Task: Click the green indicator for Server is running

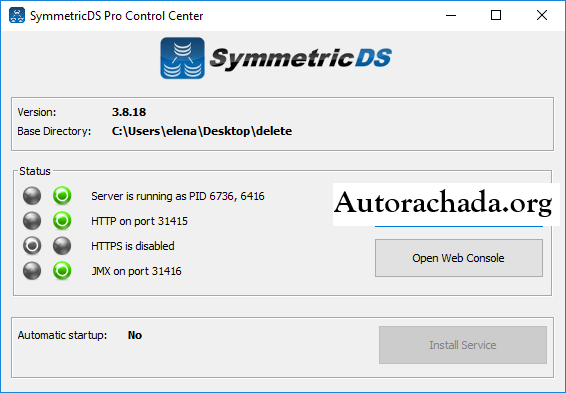Action: pos(62,196)
